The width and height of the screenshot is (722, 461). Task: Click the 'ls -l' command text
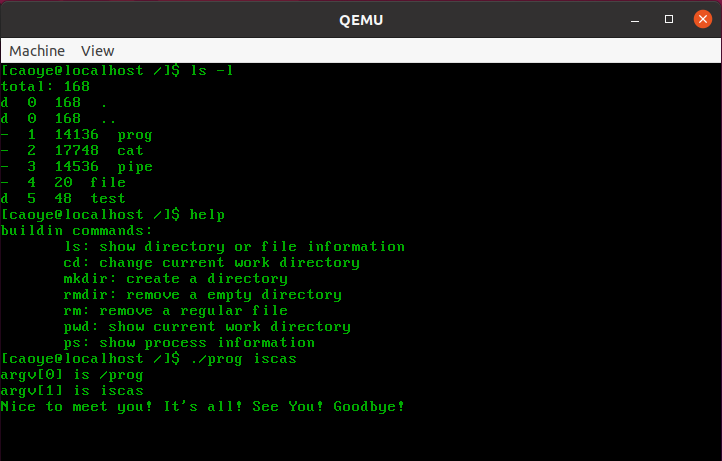[211, 71]
